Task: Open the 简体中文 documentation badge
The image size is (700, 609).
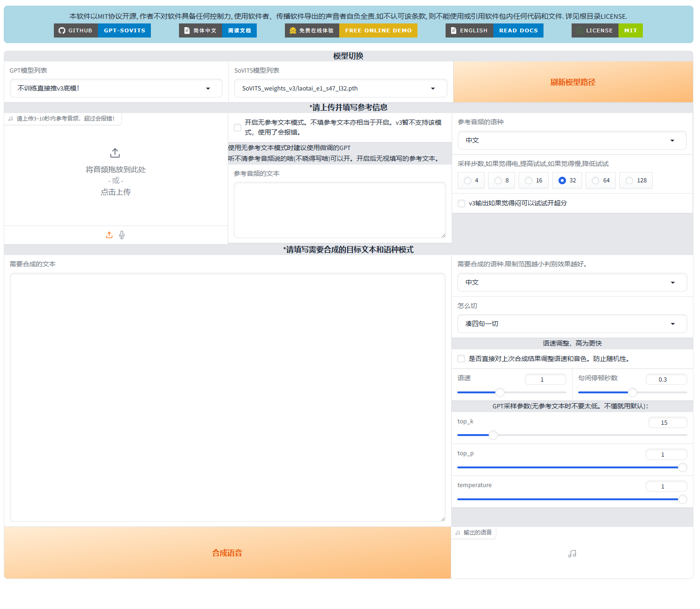Action: point(218,30)
